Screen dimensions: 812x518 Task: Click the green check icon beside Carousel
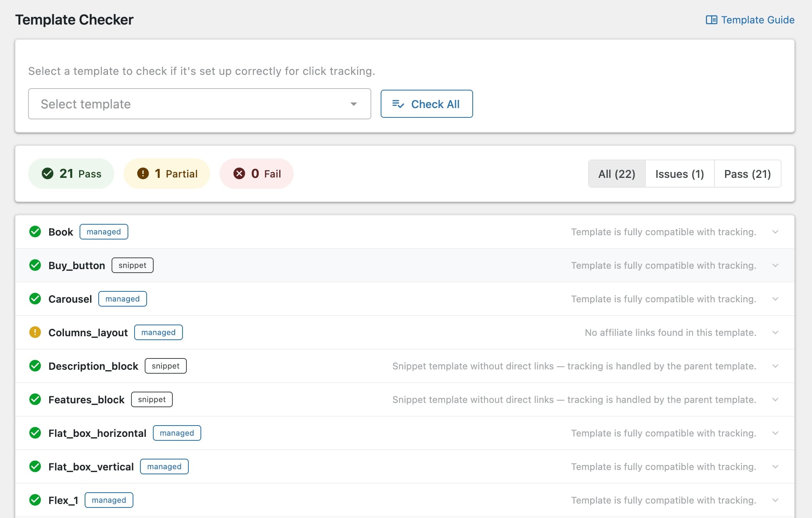pyautogui.click(x=35, y=299)
